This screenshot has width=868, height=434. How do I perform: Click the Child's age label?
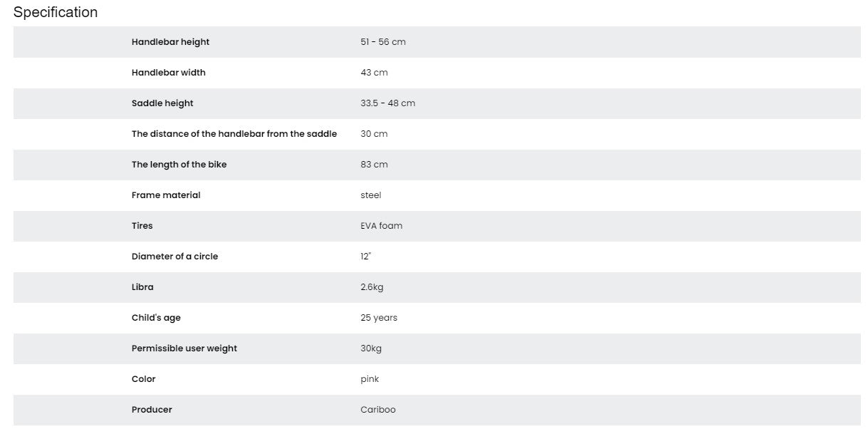click(x=156, y=318)
